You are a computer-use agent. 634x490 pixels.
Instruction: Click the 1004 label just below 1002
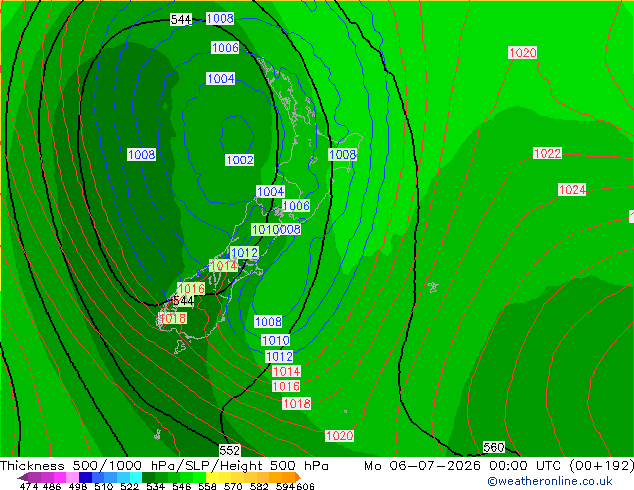coord(271,192)
